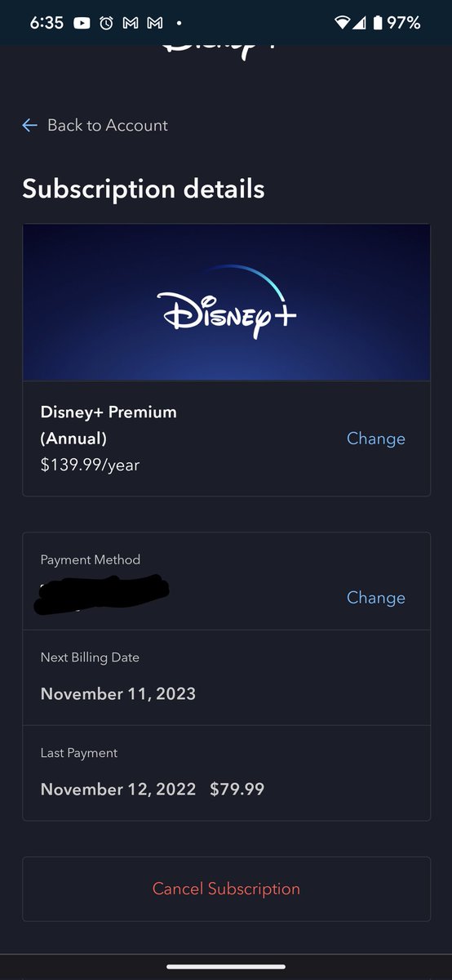Tap the alarm clock icon in status bar
The height and width of the screenshot is (980, 452).
click(x=106, y=23)
